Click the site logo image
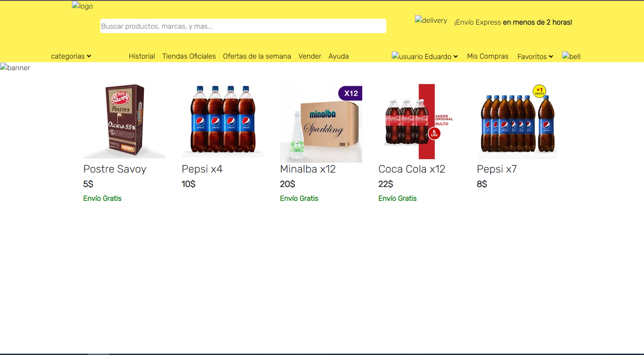 (82, 6)
